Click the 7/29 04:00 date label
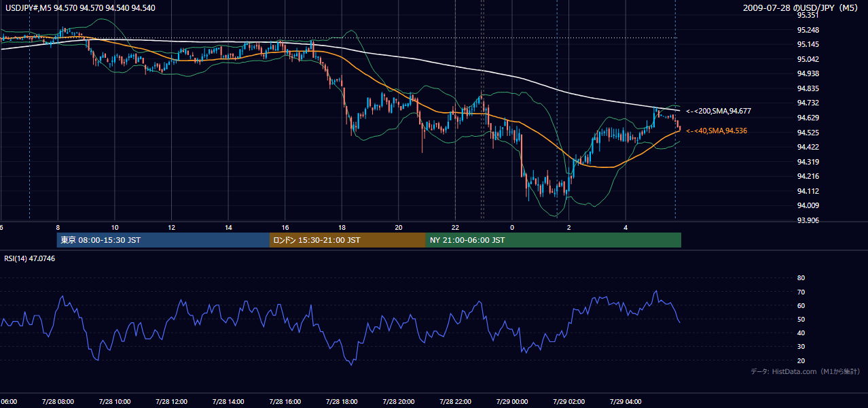The height and width of the screenshot is (408, 868). point(626,402)
